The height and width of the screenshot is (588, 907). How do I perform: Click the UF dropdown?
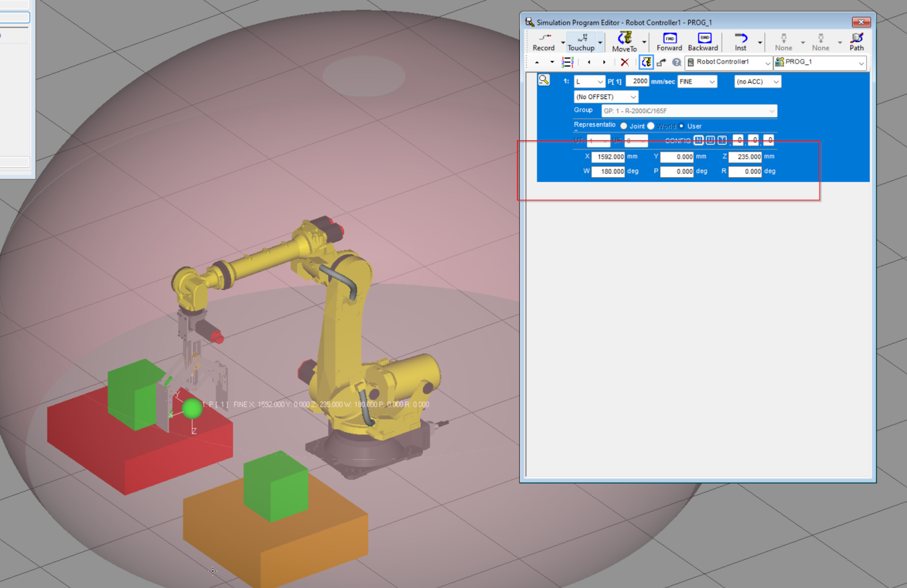[636, 140]
